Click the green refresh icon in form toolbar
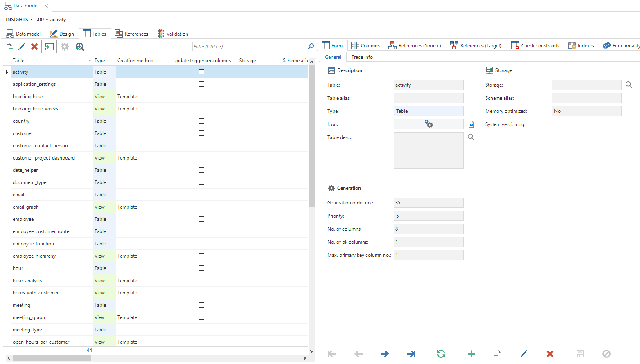This screenshot has height=364, width=640. tap(441, 354)
